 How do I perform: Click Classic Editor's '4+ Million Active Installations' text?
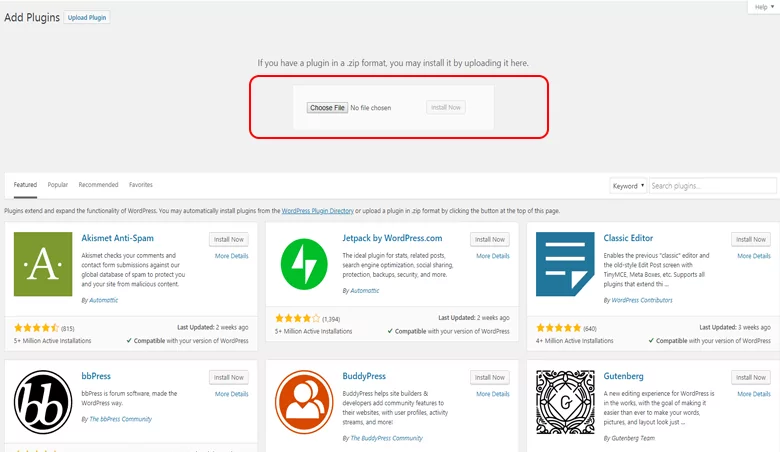coord(575,341)
